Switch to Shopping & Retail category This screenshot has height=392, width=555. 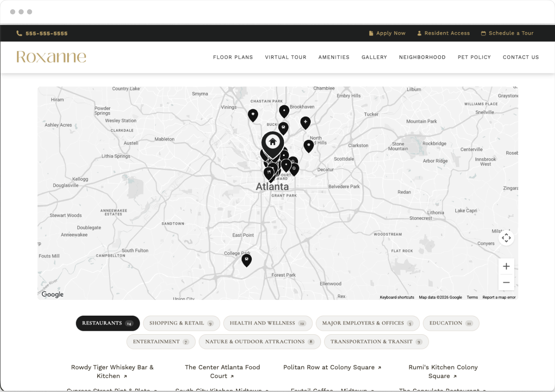(x=182, y=323)
